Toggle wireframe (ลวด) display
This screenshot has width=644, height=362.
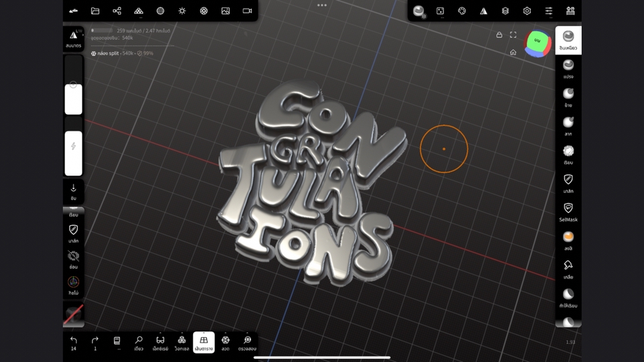coord(225,343)
